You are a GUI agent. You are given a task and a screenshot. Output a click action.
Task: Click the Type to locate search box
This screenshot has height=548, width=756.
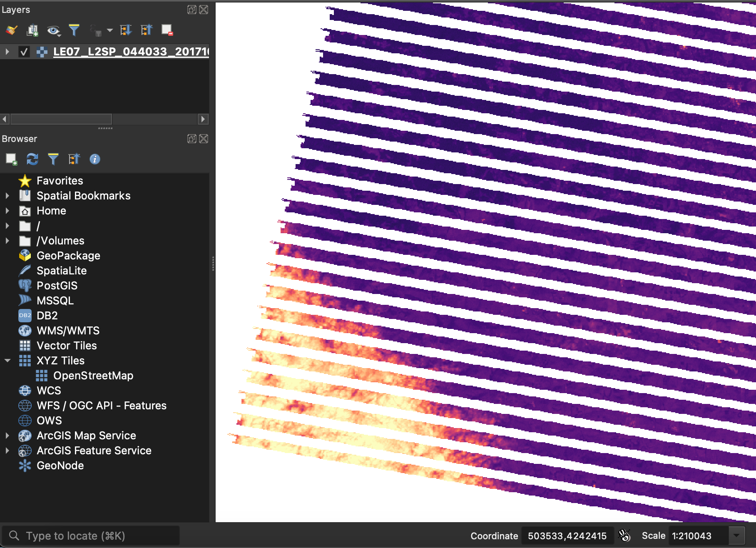(92, 536)
